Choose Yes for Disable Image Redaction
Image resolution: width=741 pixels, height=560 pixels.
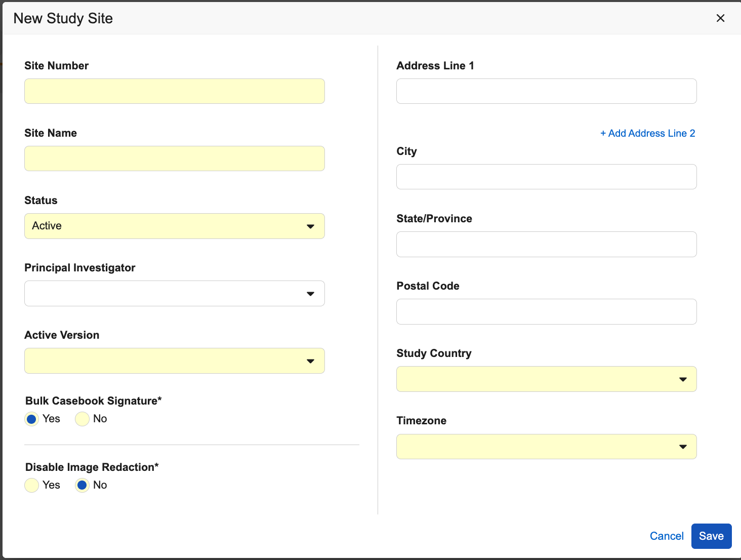pyautogui.click(x=32, y=485)
